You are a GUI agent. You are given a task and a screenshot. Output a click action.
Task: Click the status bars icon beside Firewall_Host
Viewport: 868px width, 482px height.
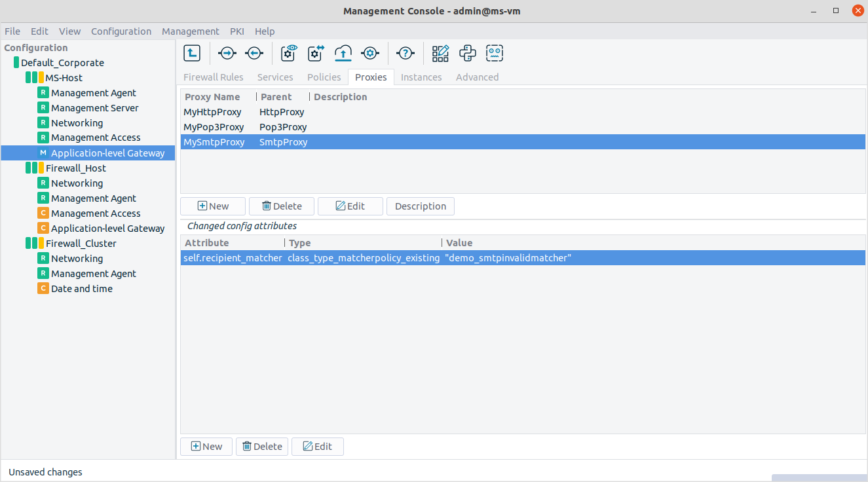click(35, 168)
